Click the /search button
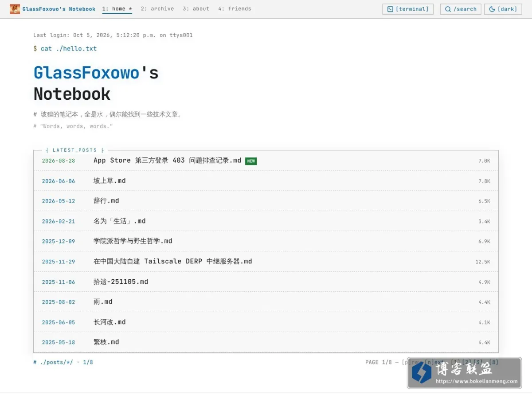 (461, 9)
